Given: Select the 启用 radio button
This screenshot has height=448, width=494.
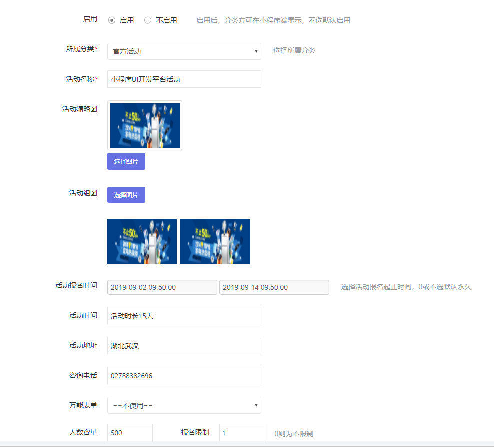Looking at the screenshot, I should click(x=112, y=20).
